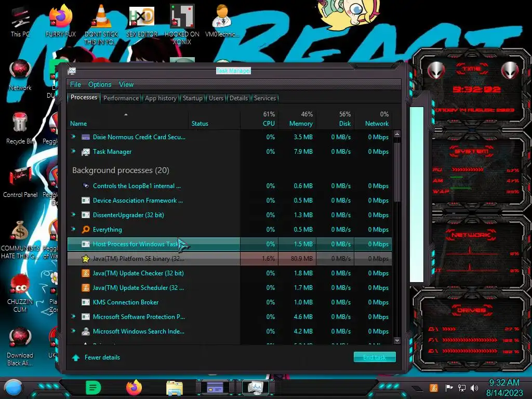Sort by the Network column header

click(373, 119)
